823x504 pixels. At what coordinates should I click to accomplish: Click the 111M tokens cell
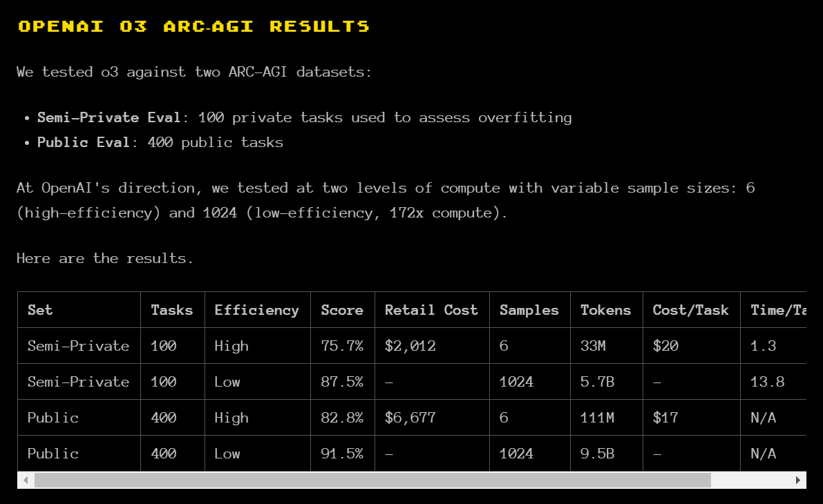coord(606,418)
